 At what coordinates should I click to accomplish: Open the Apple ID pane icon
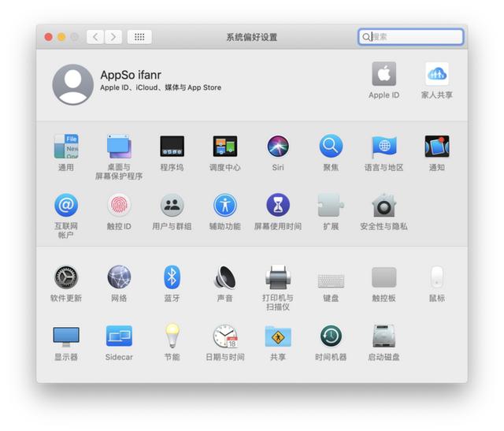click(x=384, y=73)
